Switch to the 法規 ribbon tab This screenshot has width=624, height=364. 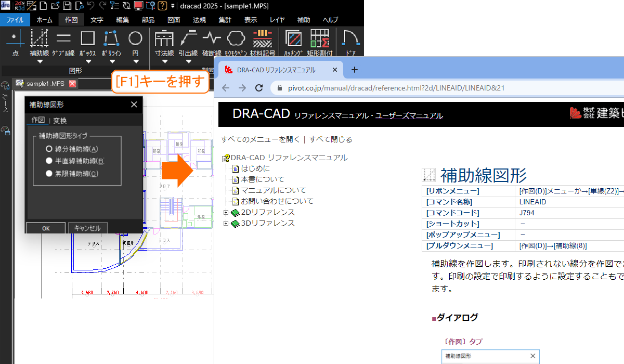(x=199, y=20)
